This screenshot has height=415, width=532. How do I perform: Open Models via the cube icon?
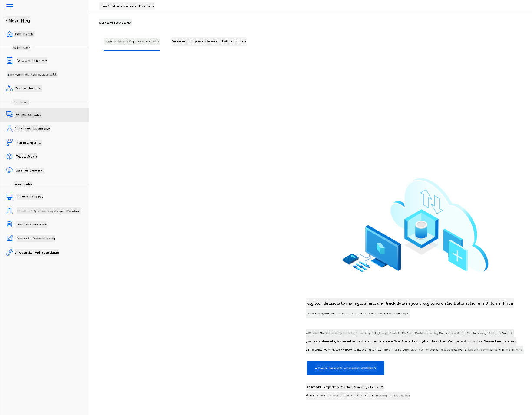(x=10, y=156)
